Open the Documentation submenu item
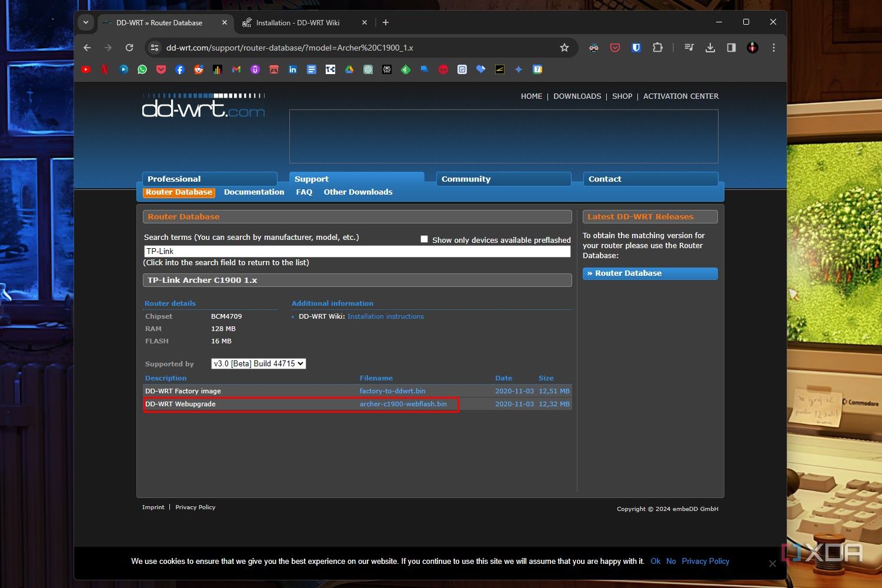This screenshot has height=588, width=882. coord(254,192)
